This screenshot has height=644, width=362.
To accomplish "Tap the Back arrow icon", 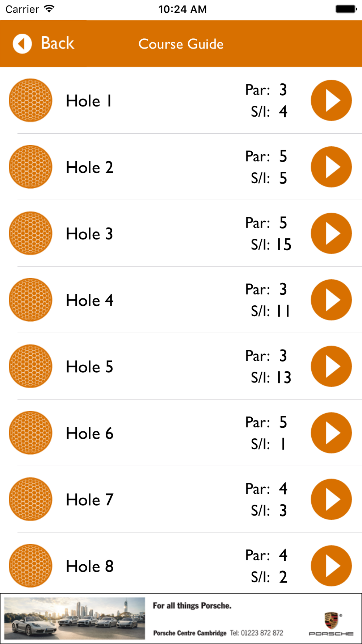I will point(22,44).
